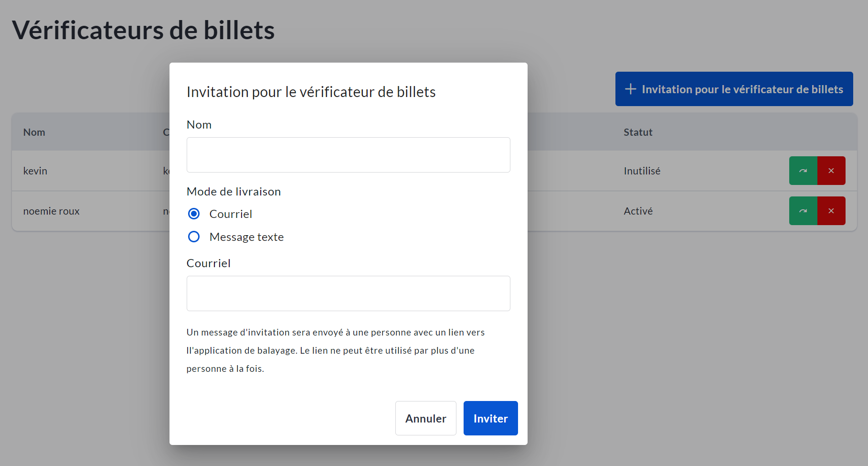The height and width of the screenshot is (466, 868).
Task: Select the kevin row name
Action: pyautogui.click(x=35, y=171)
